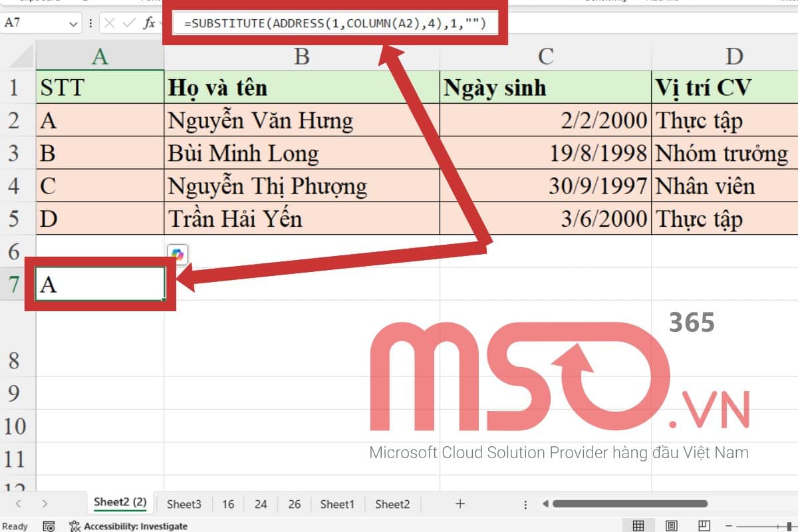Viewport: 798px width, 532px height.
Task: Click cell A2 containing A
Action: click(100, 120)
